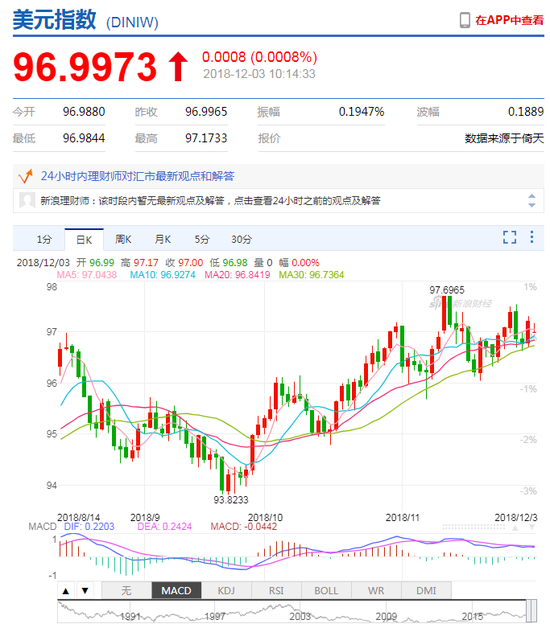Click the 振幅 value 0.1947%
The image size is (550, 628).
[x=361, y=111]
